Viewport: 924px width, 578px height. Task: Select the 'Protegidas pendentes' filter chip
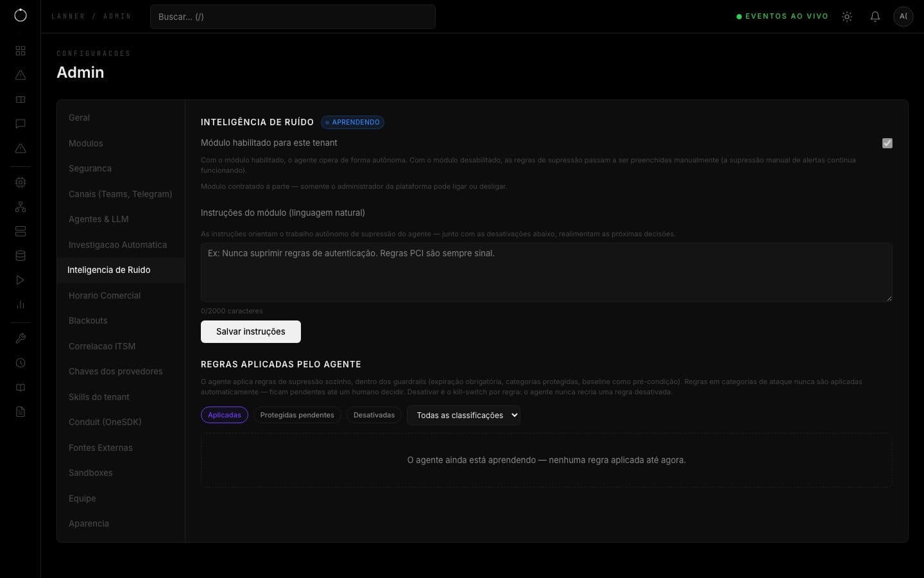(297, 415)
